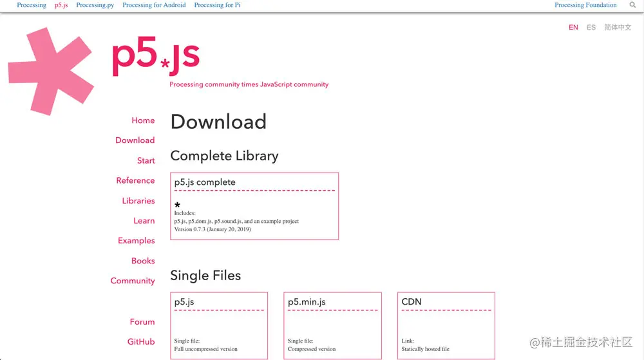Select p5.js in the top bar
The image size is (644, 360).
61,5
